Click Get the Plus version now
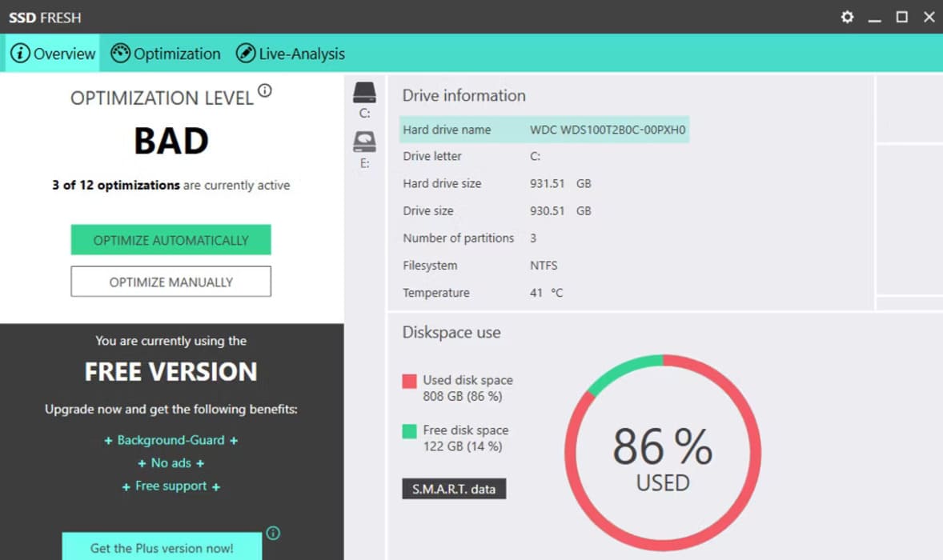Viewport: 943px width, 560px height. pyautogui.click(x=162, y=546)
